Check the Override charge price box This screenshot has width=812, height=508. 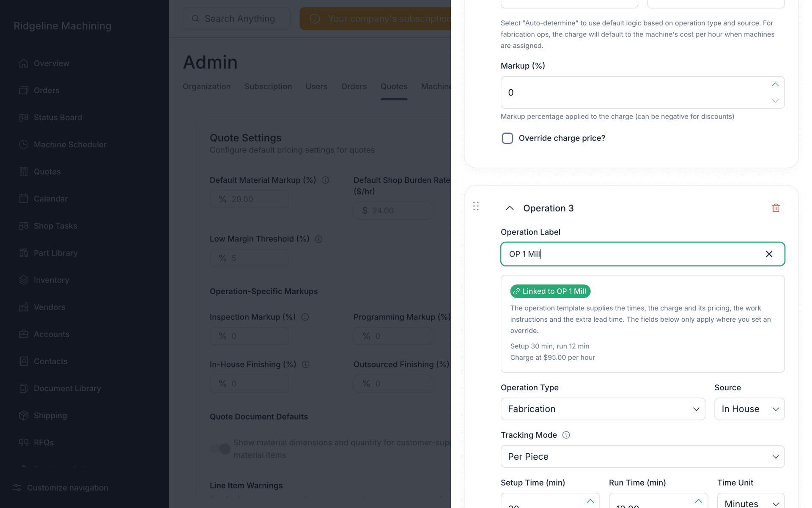pos(507,138)
